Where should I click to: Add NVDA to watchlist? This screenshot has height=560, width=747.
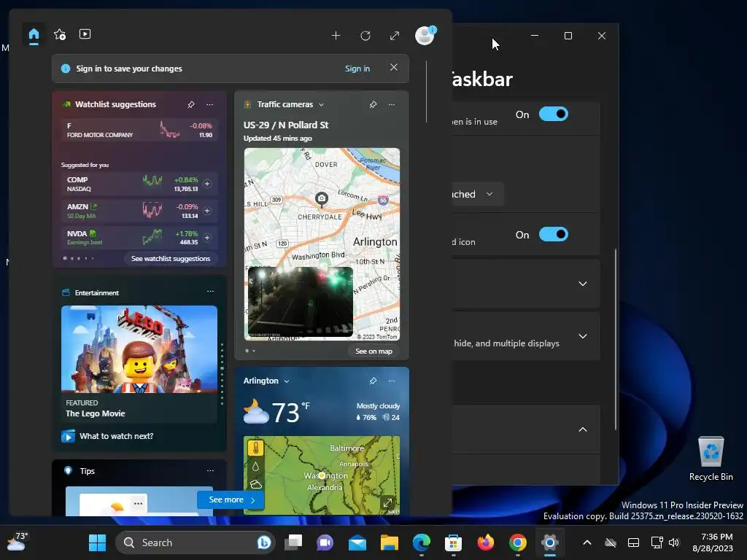[207, 238]
